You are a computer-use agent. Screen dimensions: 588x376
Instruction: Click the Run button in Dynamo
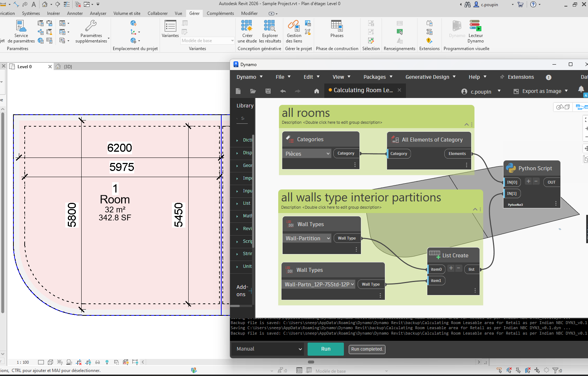[325, 349]
